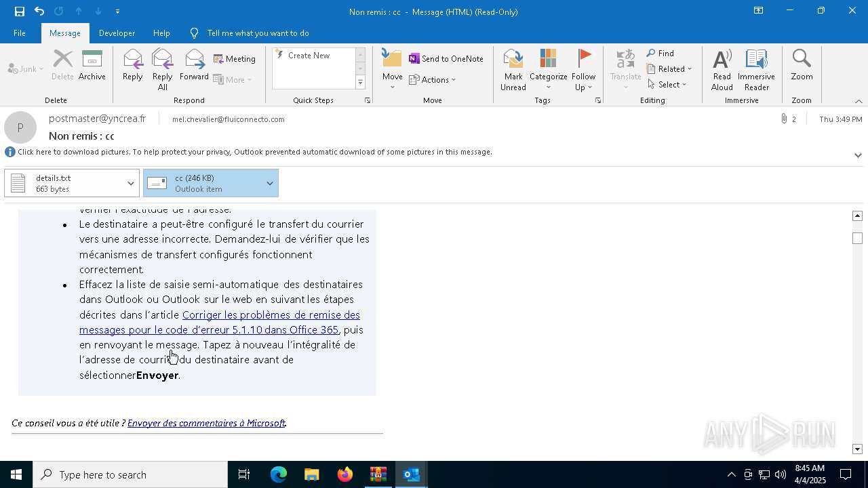Select cc Outlook item attachment
The width and height of the screenshot is (868, 488).
[203, 183]
